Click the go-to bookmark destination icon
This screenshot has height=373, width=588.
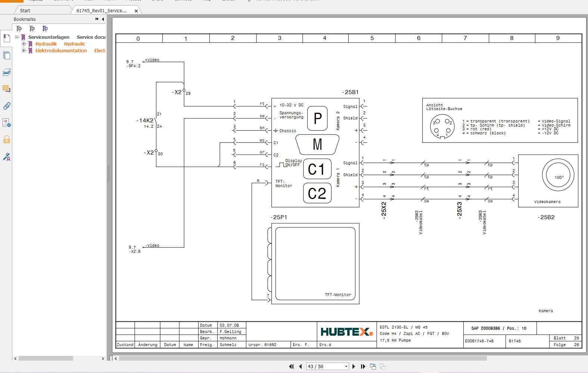(x=45, y=29)
